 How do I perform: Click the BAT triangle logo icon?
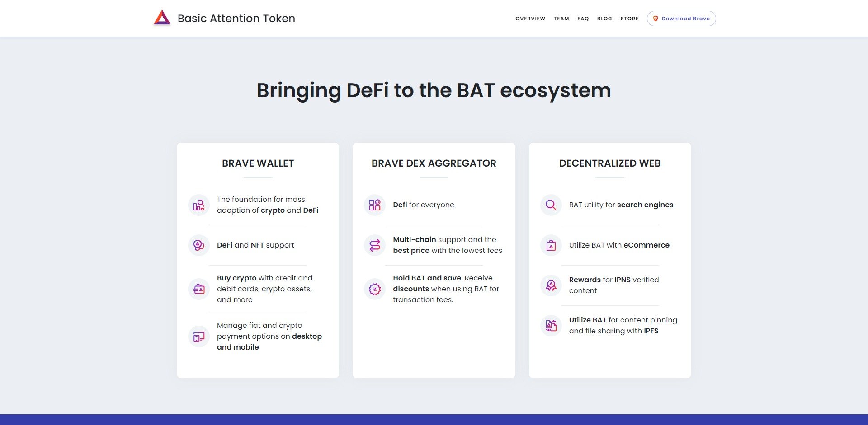[x=162, y=17]
